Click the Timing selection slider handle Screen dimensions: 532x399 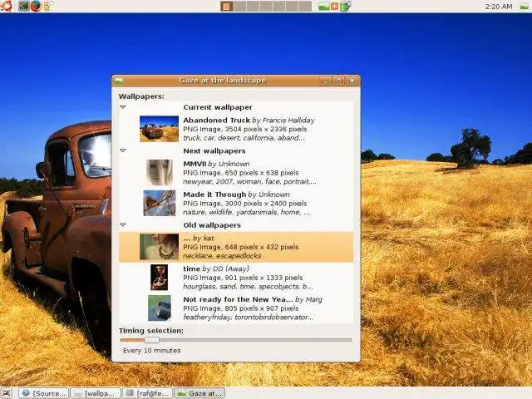point(151,340)
